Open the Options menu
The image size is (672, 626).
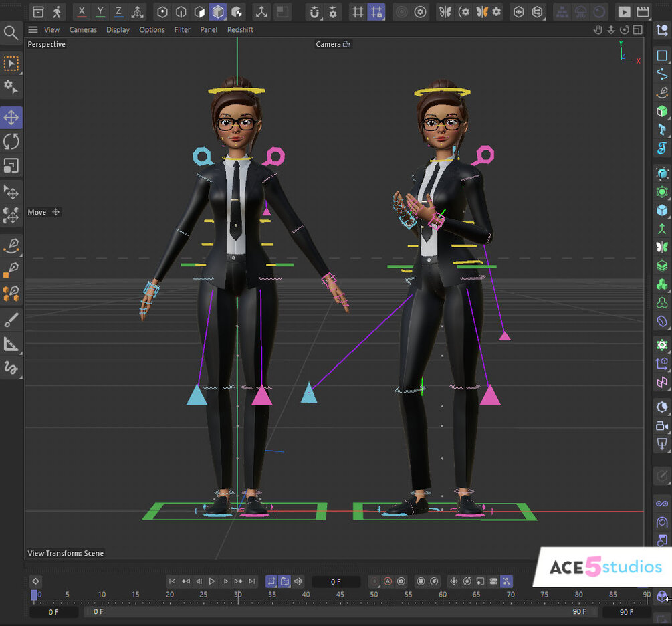click(152, 29)
